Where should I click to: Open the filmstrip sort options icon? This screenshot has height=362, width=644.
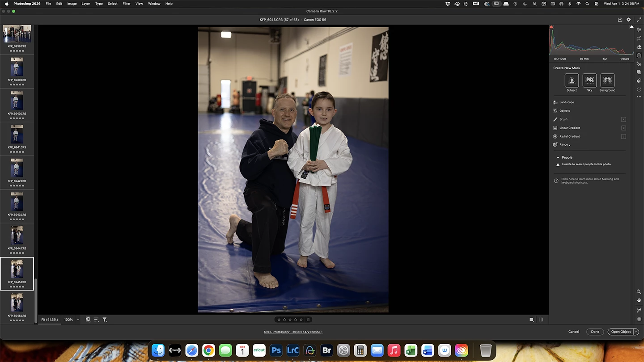coord(96,320)
